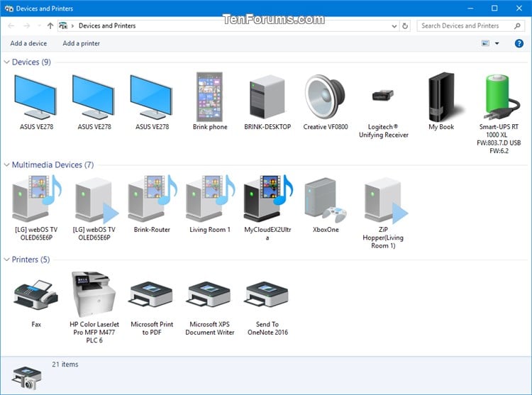Image resolution: width=532 pixels, height=395 pixels.
Task: Select the Brink phone device icon
Action: (x=210, y=96)
